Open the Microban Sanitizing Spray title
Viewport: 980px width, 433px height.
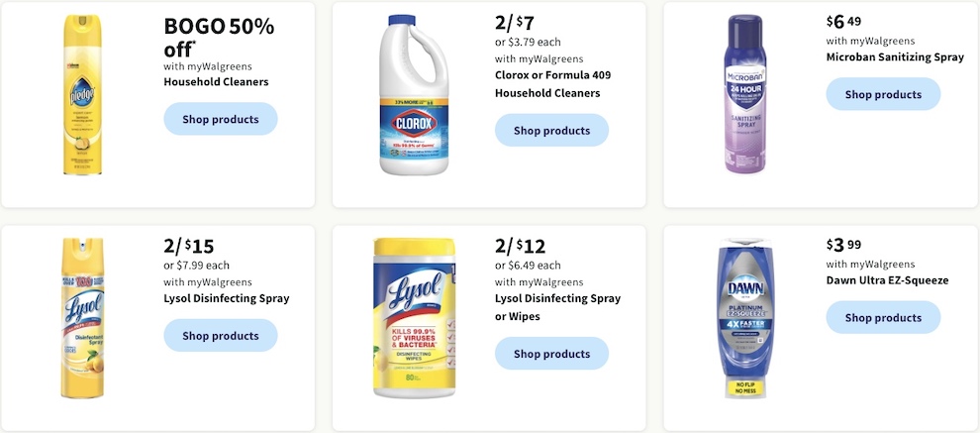[895, 57]
